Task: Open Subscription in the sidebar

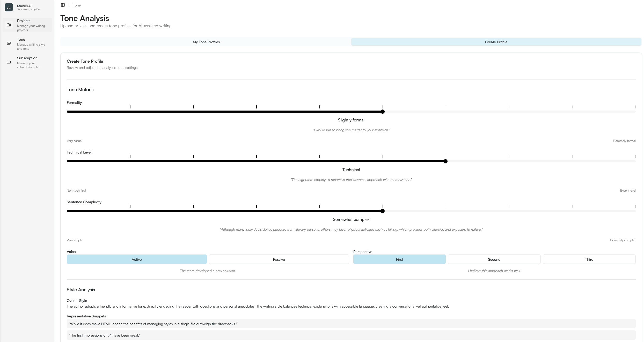Action: tap(27, 62)
